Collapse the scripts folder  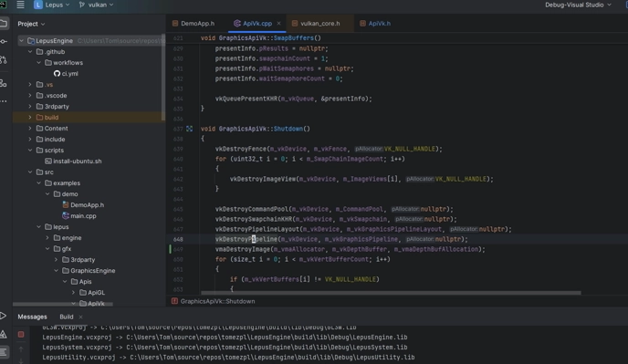[x=30, y=151]
